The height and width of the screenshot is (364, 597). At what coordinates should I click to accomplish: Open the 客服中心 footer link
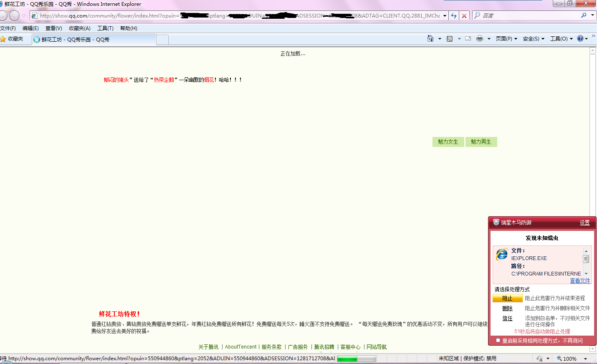350,347
